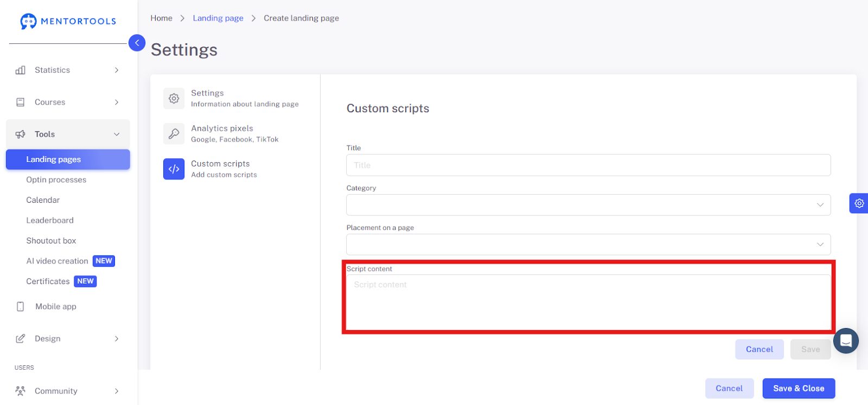Click the Mentortools logo
Image resolution: width=868 pixels, height=405 pixels.
68,21
